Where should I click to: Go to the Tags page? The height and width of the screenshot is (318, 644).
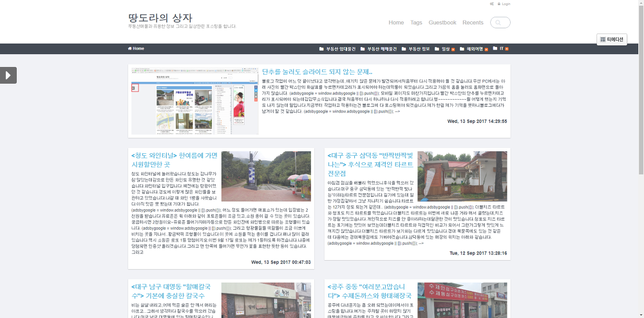(x=416, y=23)
